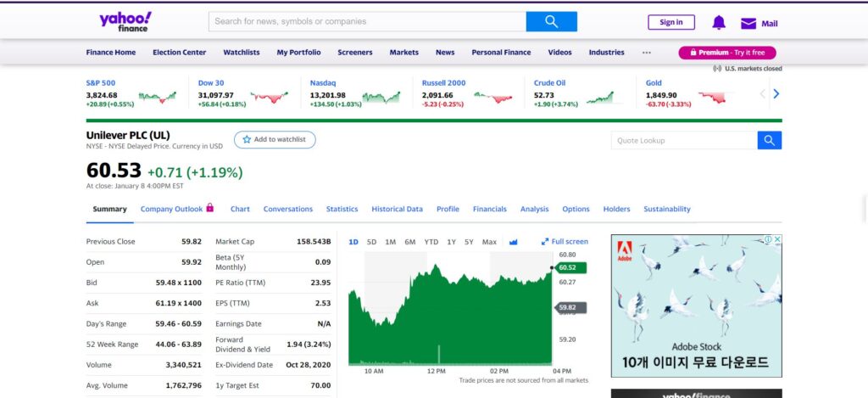Screen dimensions: 868x398
Task: Open Mail via the envelope icon
Action: click(x=748, y=24)
